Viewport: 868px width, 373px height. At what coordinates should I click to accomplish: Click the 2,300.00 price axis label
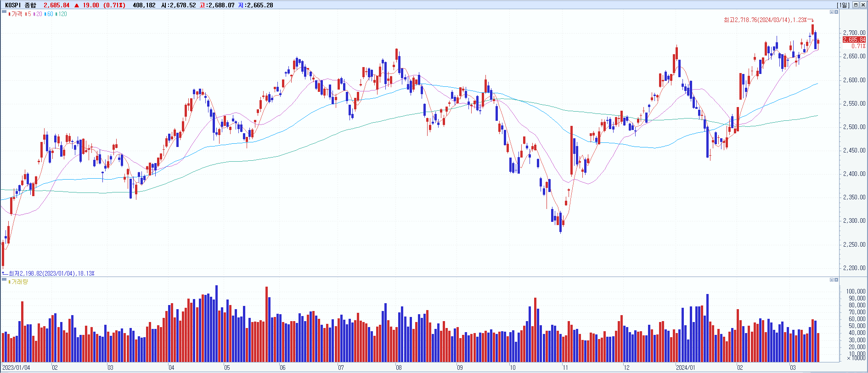854,220
